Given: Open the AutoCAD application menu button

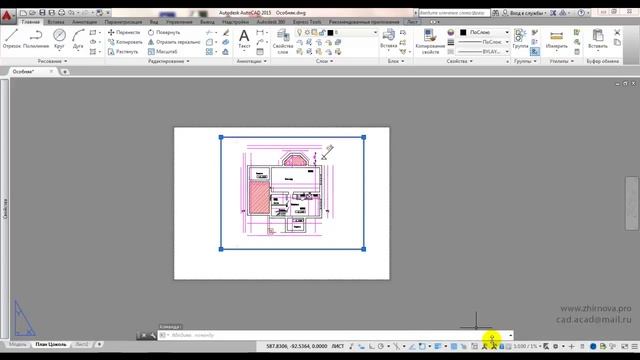Looking at the screenshot, I should (x=7, y=16).
